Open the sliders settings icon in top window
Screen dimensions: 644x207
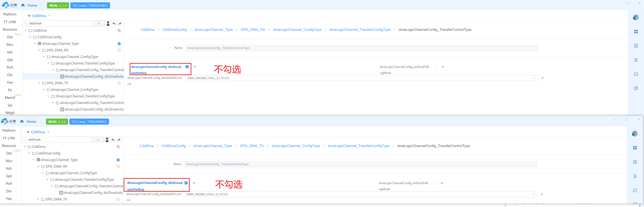tap(636, 60)
